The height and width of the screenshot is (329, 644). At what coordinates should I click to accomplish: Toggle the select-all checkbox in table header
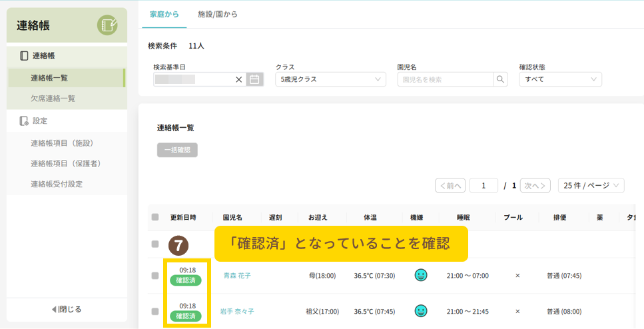point(155,217)
